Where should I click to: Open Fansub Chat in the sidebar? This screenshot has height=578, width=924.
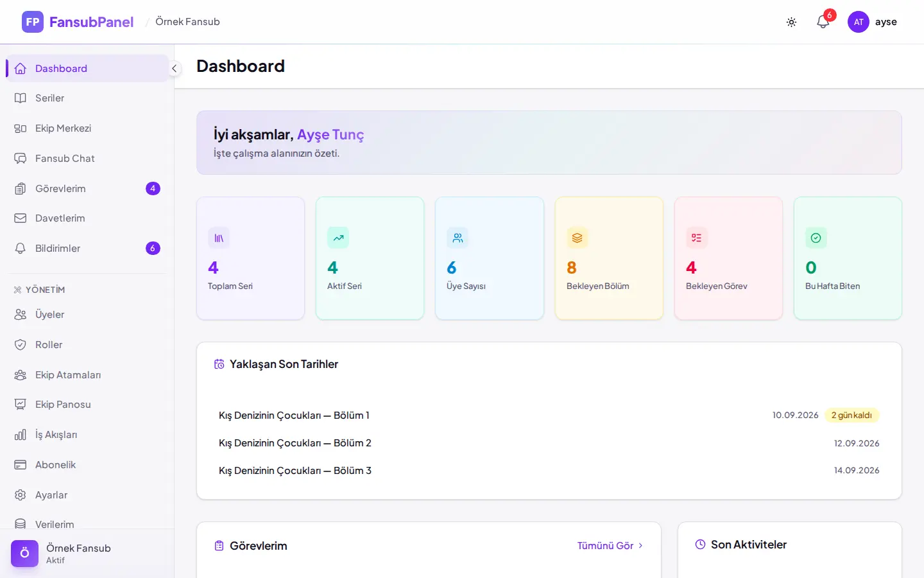87,159
